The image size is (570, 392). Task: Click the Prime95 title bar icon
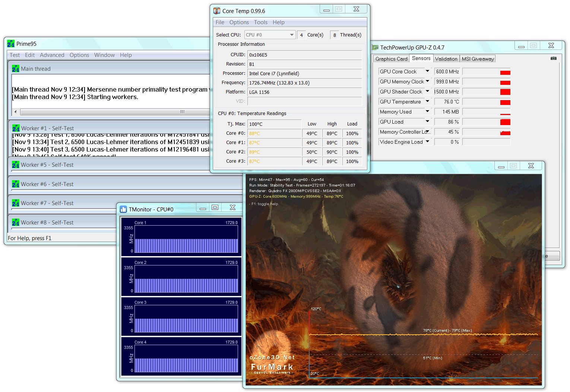(11, 44)
